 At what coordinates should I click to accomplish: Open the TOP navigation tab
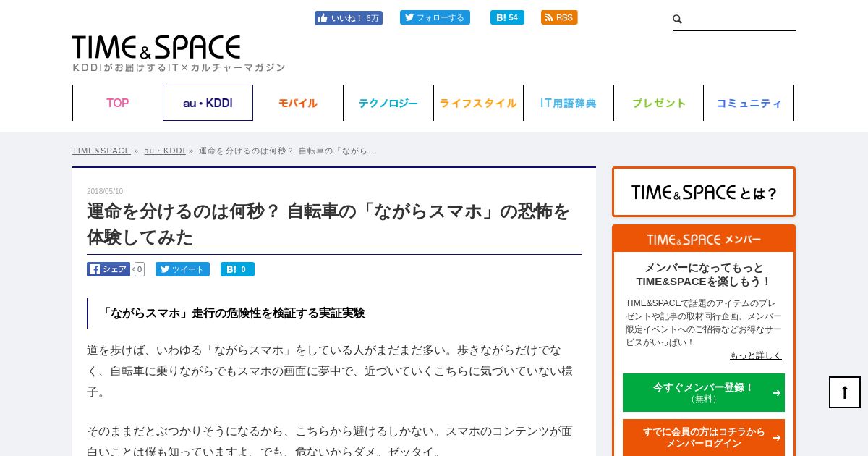pyautogui.click(x=118, y=103)
